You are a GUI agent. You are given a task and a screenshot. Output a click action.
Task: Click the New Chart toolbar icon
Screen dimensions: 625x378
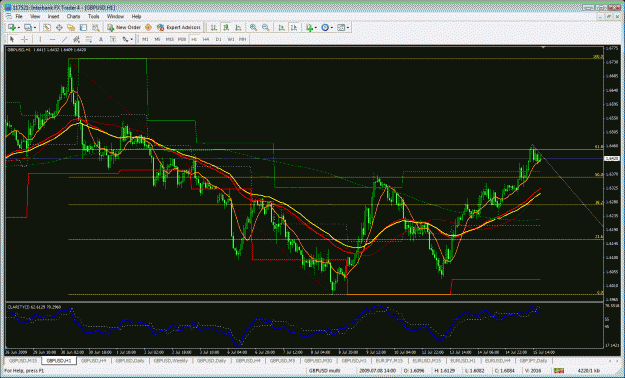click(12, 28)
